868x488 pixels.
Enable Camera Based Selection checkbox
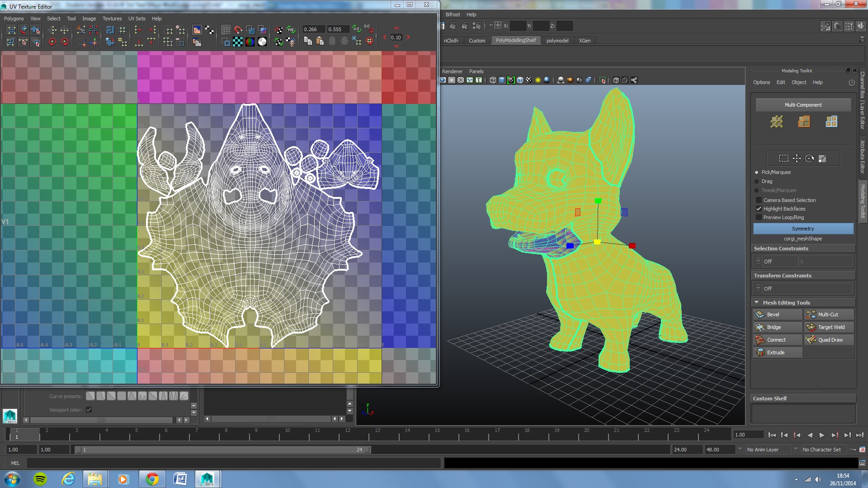(759, 200)
